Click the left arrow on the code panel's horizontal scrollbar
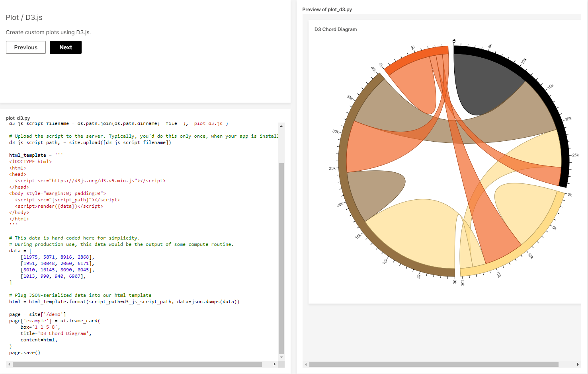The width and height of the screenshot is (588, 374). [x=10, y=364]
